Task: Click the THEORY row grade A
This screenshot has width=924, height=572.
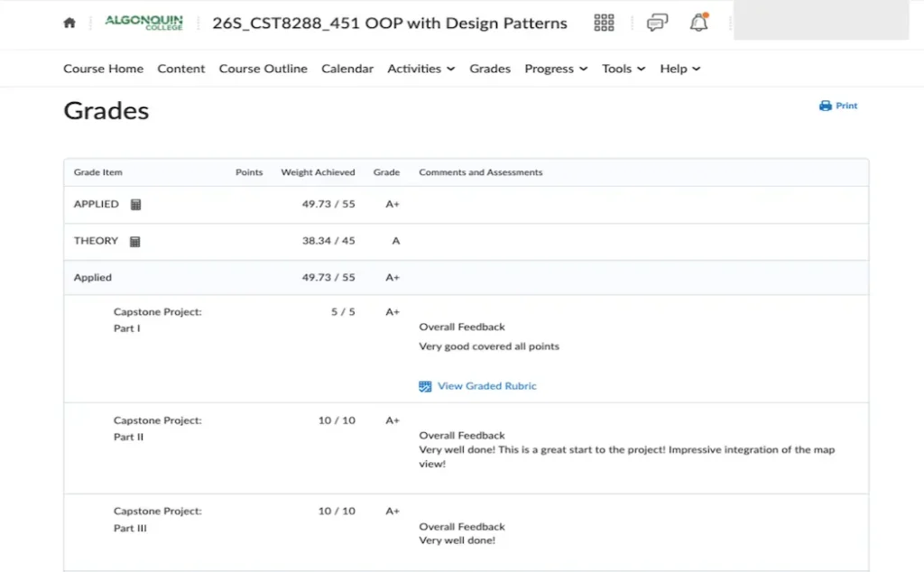Action: click(396, 241)
